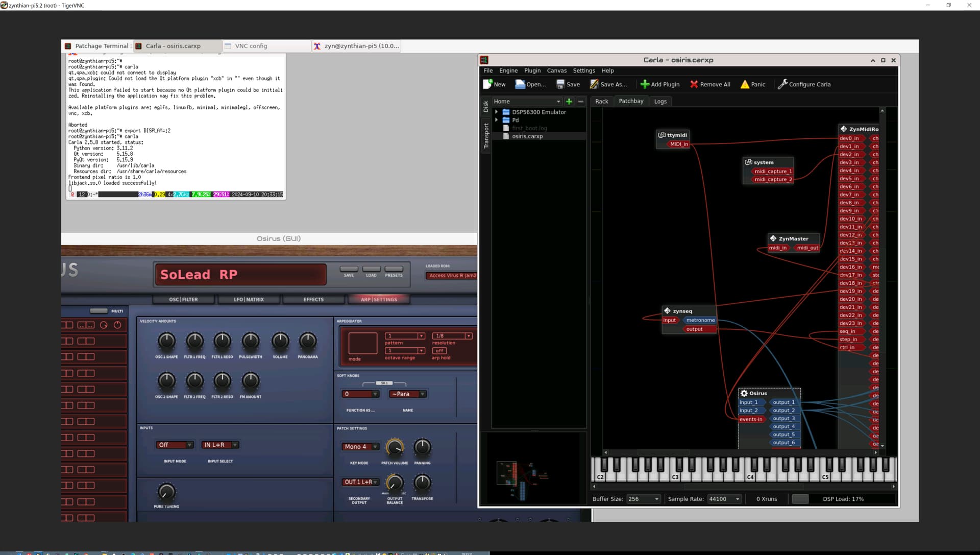This screenshot has width=980, height=555.
Task: Click the ttymidi node icon
Action: (661, 135)
